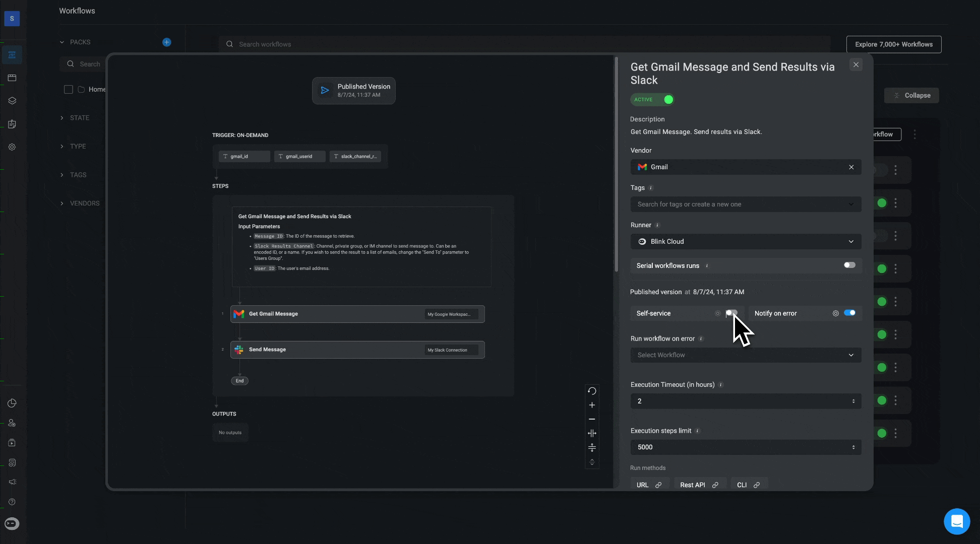The width and height of the screenshot is (980, 544).
Task: Click the CLI run method button
Action: 749,485
